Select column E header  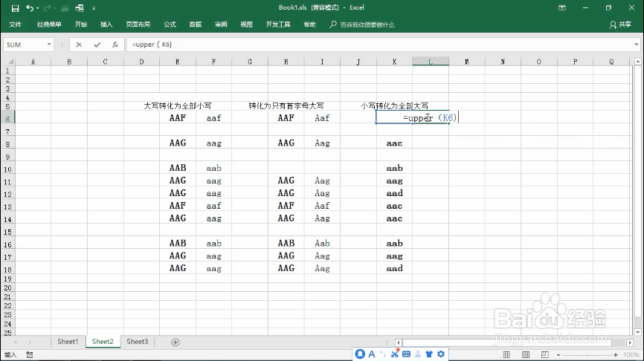click(178, 62)
